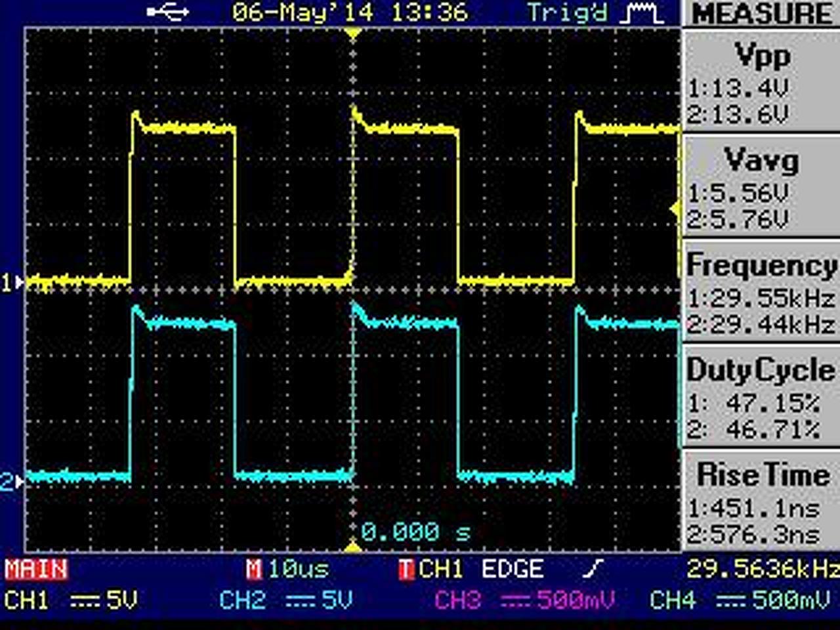The height and width of the screenshot is (630, 840).
Task: Click the CH3 DC coupling symbol
Action: tap(516, 600)
